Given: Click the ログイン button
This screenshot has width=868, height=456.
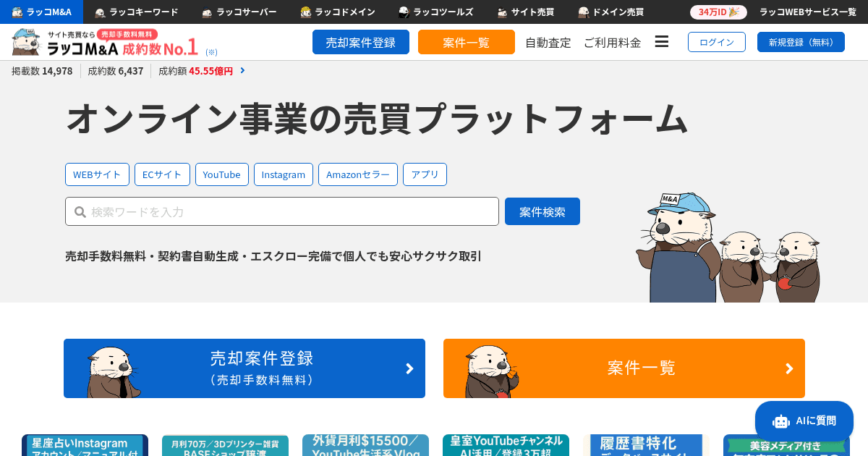Looking at the screenshot, I should coord(716,42).
